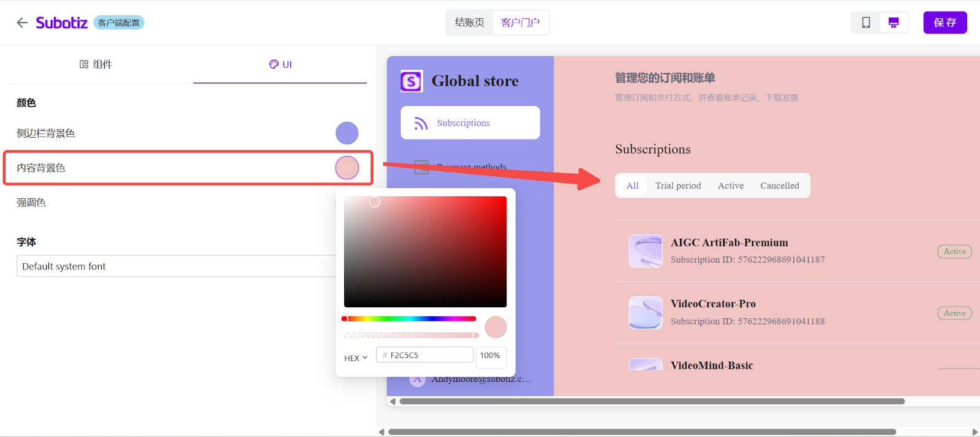This screenshot has height=437, width=980.
Task: Click the back arrow icon
Action: point(22,23)
